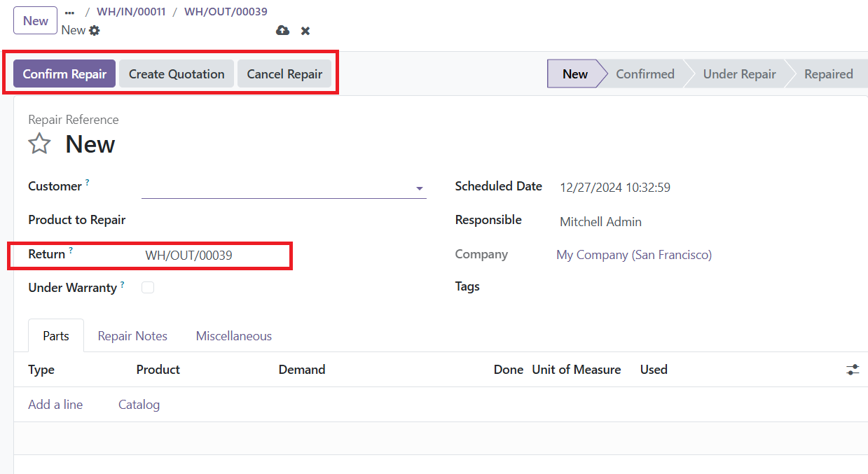Image resolution: width=868 pixels, height=474 pixels.
Task: Show help for the Return label
Action: point(71,250)
